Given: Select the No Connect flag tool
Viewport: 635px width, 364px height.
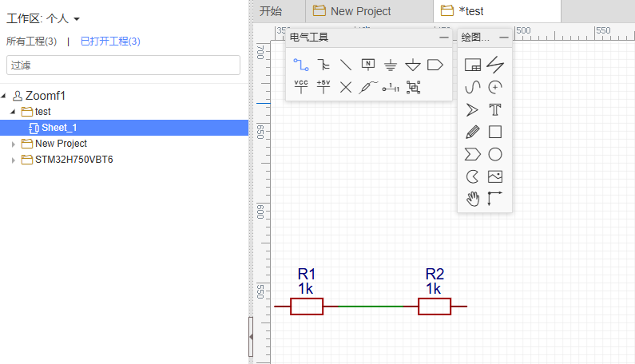Looking at the screenshot, I should (345, 87).
